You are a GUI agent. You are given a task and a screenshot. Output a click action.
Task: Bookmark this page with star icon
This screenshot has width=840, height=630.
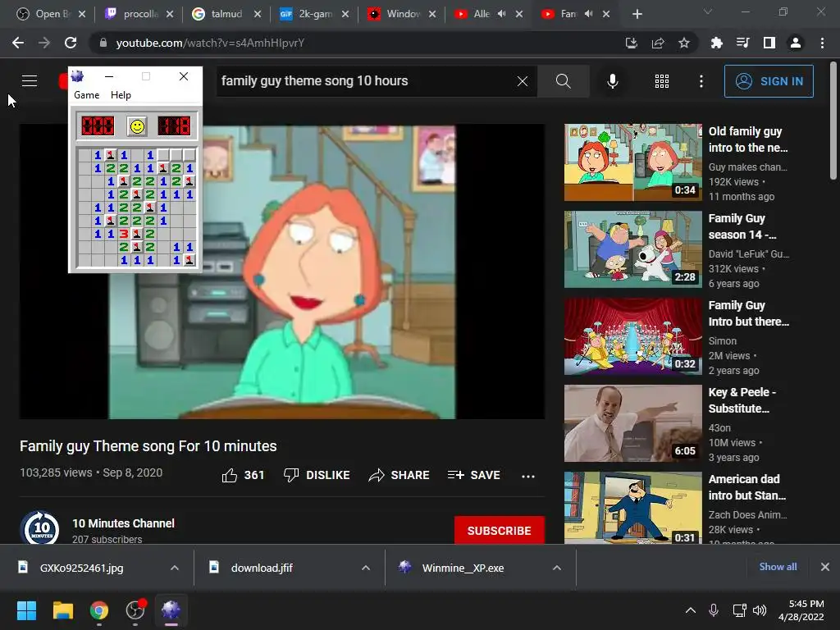click(684, 43)
